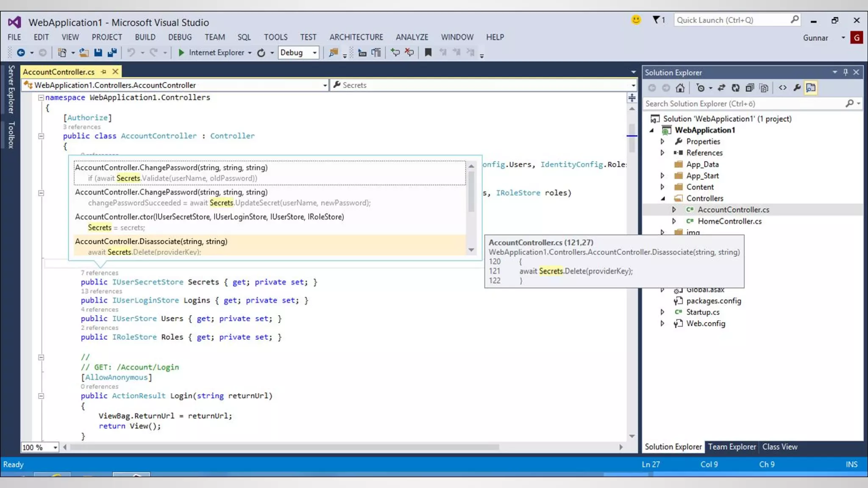Switch to the Class View tab
Screen dimensions: 868x488
(780, 447)
